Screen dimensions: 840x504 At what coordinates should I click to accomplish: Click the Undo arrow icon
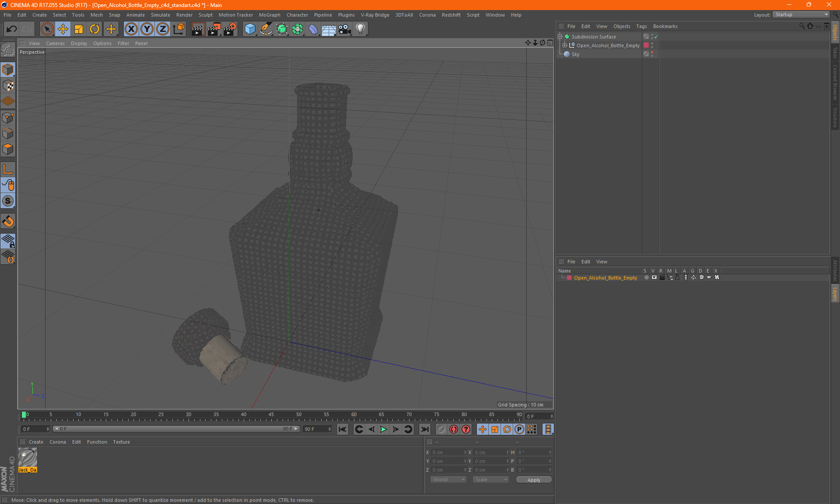12,29
